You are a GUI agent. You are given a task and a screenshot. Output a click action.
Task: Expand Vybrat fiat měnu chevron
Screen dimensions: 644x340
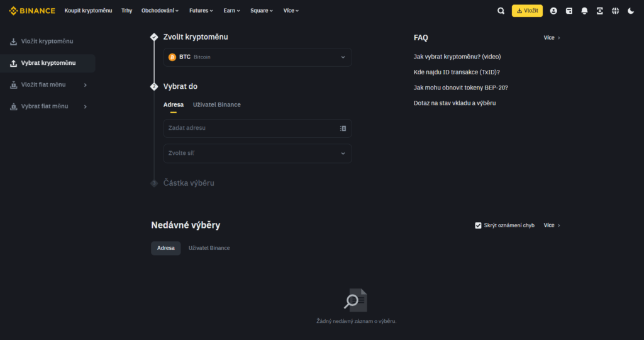tap(86, 106)
